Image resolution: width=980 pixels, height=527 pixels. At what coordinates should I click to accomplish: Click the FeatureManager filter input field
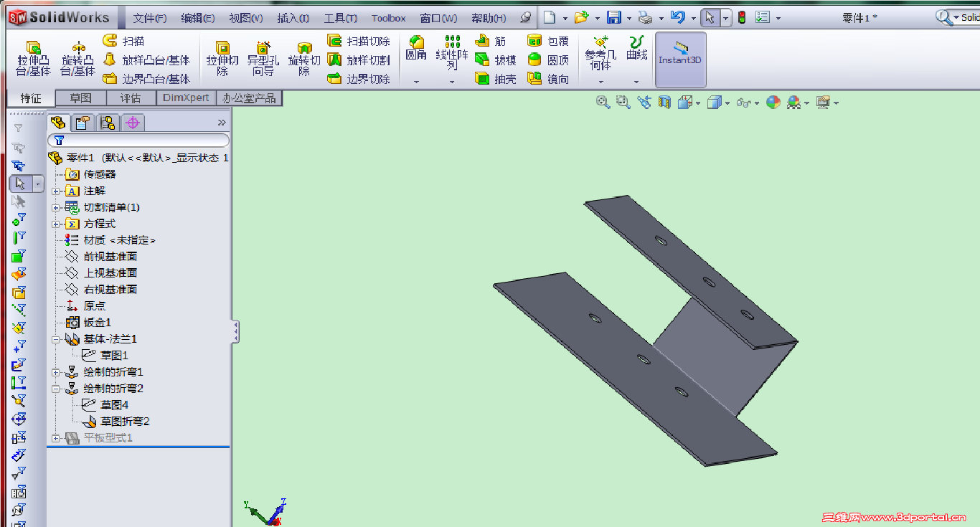(138, 141)
